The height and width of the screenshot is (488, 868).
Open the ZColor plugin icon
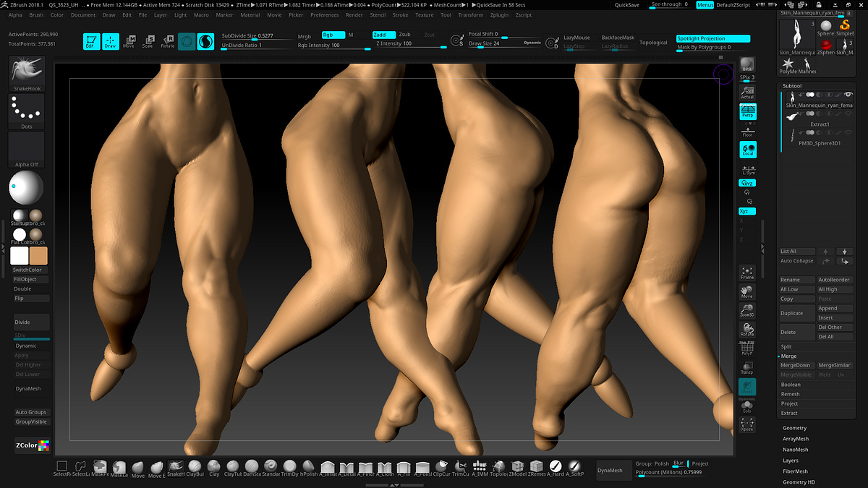point(33,445)
